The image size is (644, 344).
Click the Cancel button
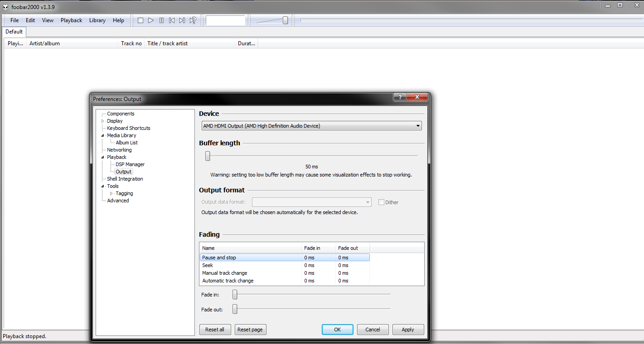373,330
